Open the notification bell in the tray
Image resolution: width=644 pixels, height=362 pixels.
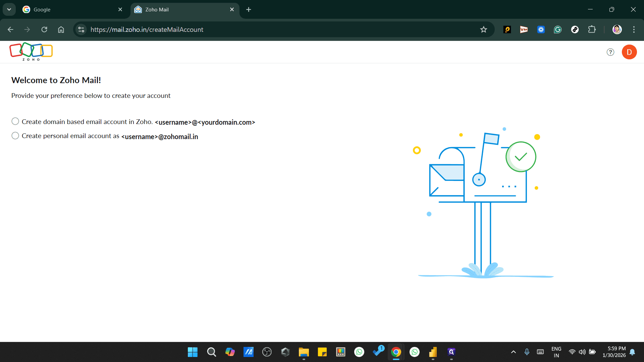pos(632,352)
